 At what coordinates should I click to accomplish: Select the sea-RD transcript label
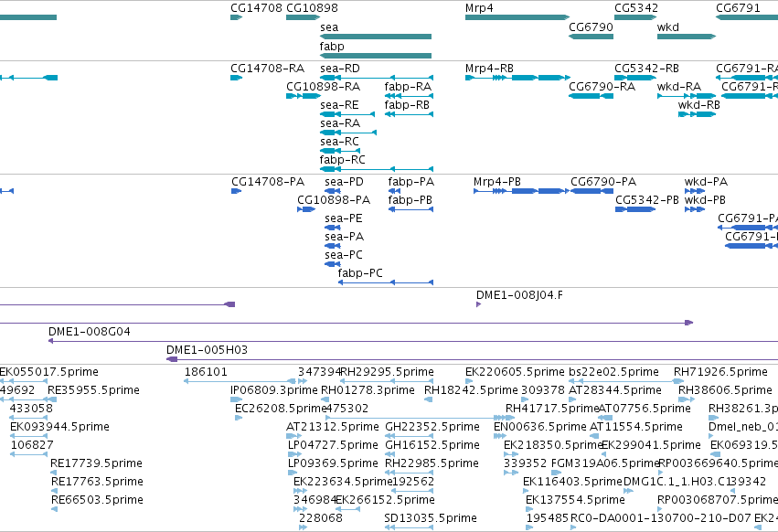(340, 69)
